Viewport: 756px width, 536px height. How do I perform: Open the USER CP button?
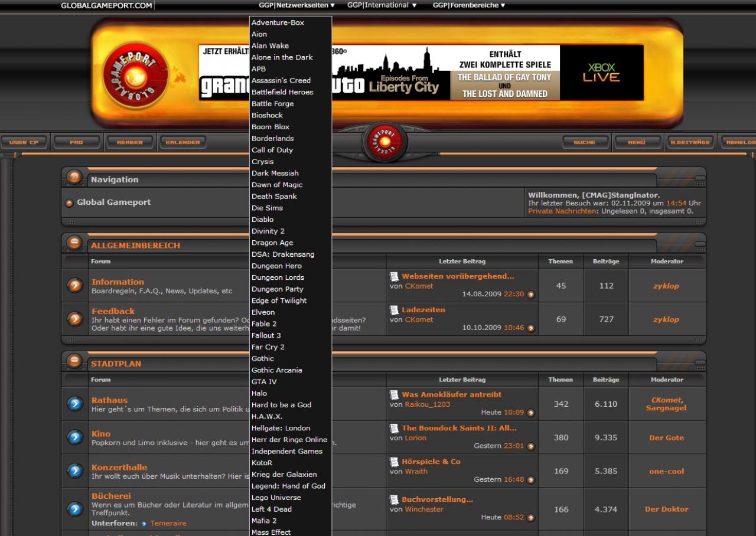click(x=24, y=142)
